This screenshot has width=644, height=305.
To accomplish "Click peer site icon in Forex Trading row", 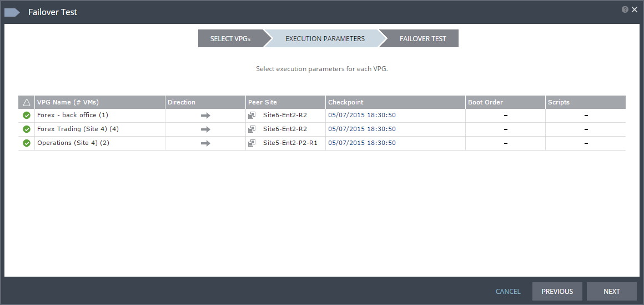I will pos(251,129).
